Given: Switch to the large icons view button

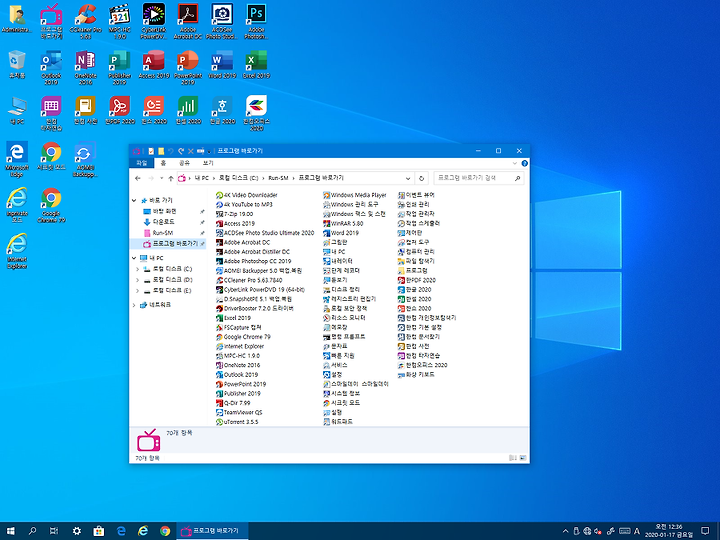Looking at the screenshot, I should (523, 458).
